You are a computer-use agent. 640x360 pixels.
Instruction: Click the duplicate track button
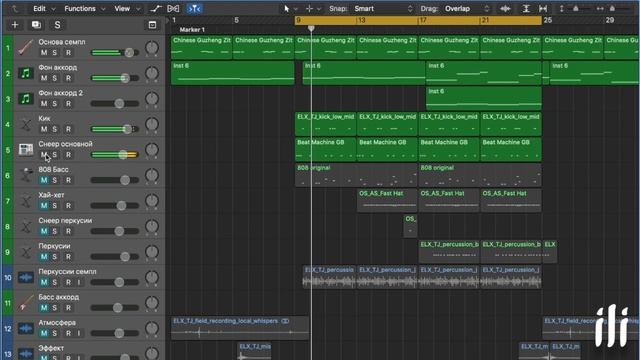coord(36,25)
